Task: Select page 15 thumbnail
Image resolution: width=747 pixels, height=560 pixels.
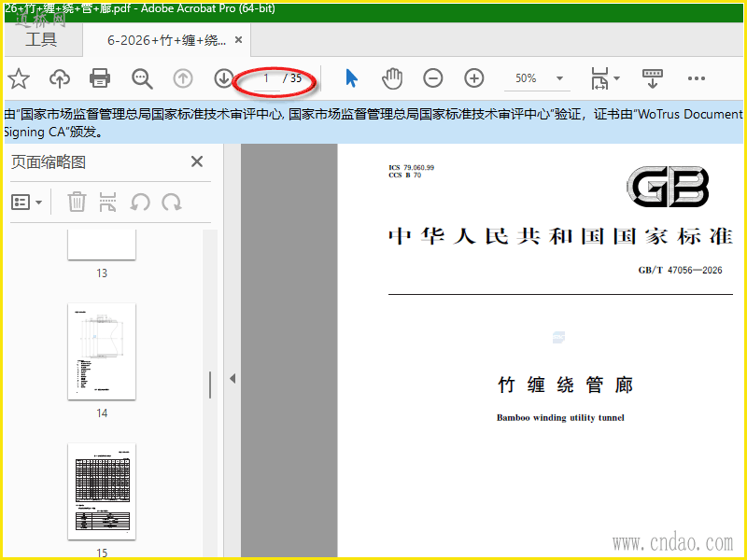Action: coord(102,492)
